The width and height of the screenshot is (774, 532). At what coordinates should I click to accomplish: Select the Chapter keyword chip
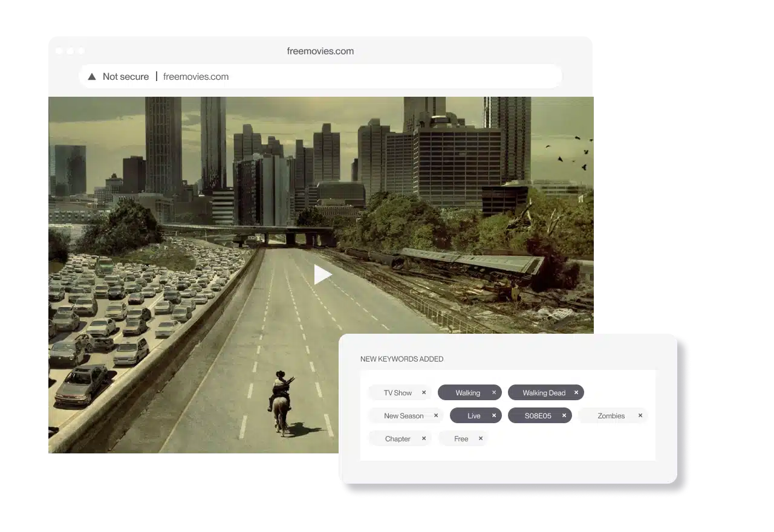400,439
